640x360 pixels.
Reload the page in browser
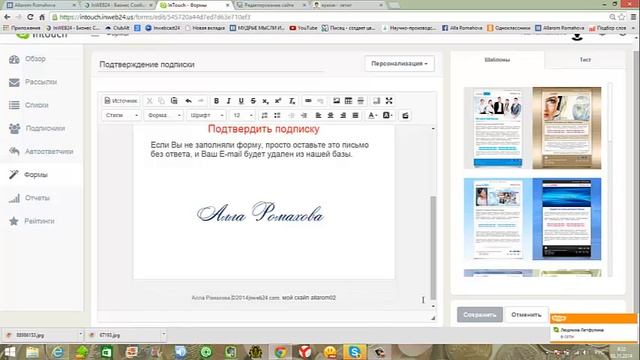(x=30, y=17)
